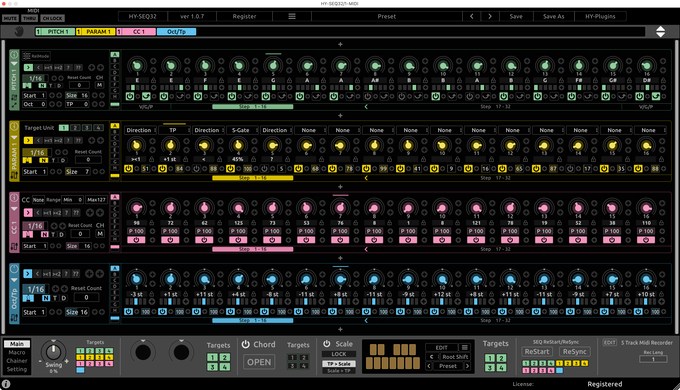Click the plus add-track icon above PITCH 1

[x=340, y=44]
